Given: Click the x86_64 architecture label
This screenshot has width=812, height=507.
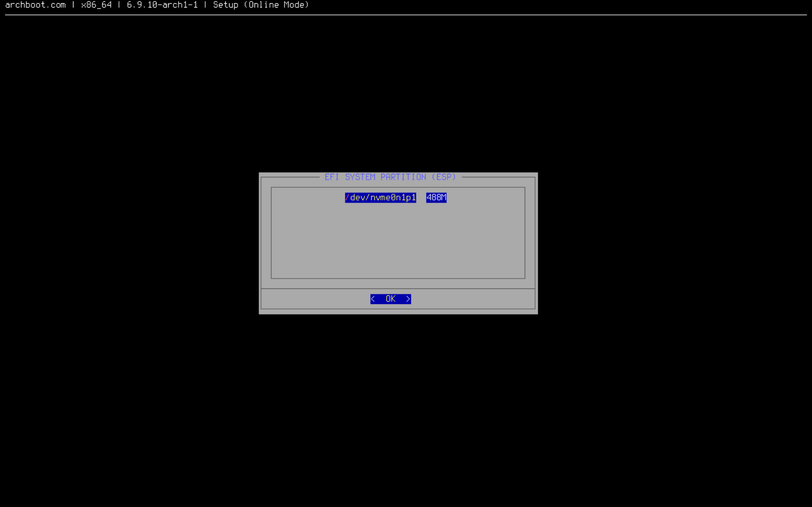Looking at the screenshot, I should coord(97,5).
